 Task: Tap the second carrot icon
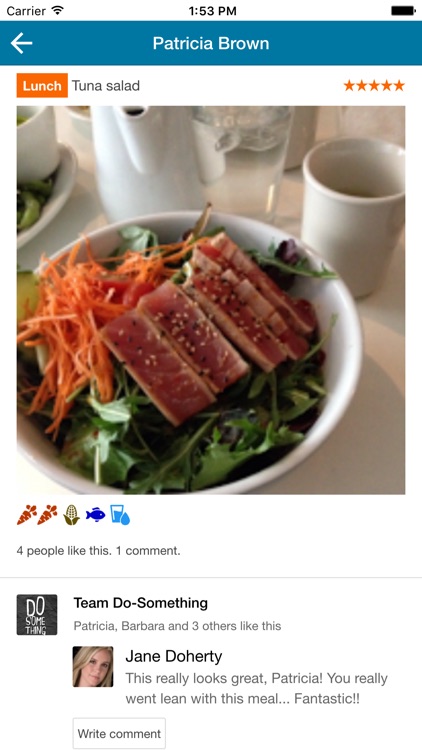coord(47,515)
